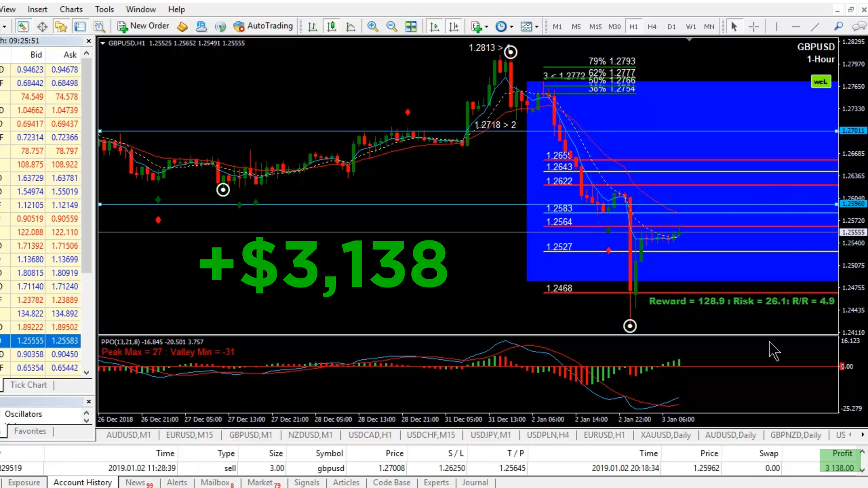Zoom in on the chart
Screen dimensions: 868x488
coord(373,27)
